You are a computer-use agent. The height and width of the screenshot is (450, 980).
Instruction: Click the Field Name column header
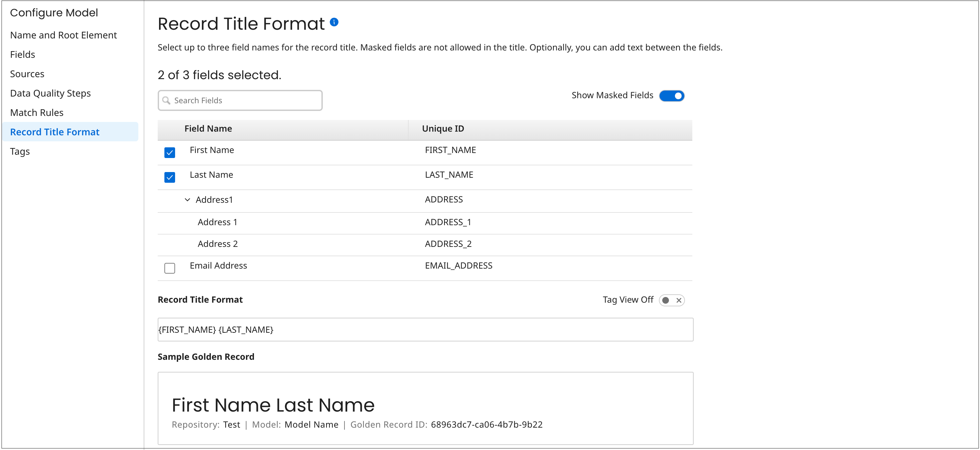point(208,129)
